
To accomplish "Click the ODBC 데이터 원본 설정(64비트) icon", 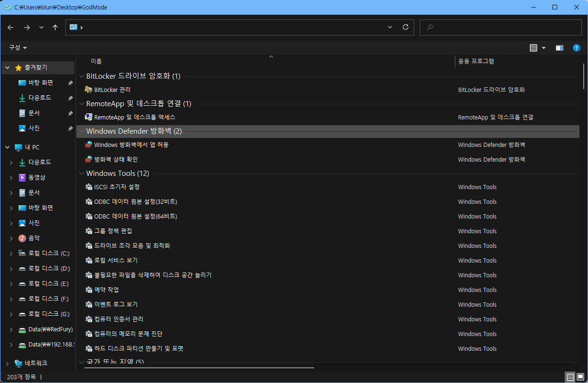I will point(88,216).
